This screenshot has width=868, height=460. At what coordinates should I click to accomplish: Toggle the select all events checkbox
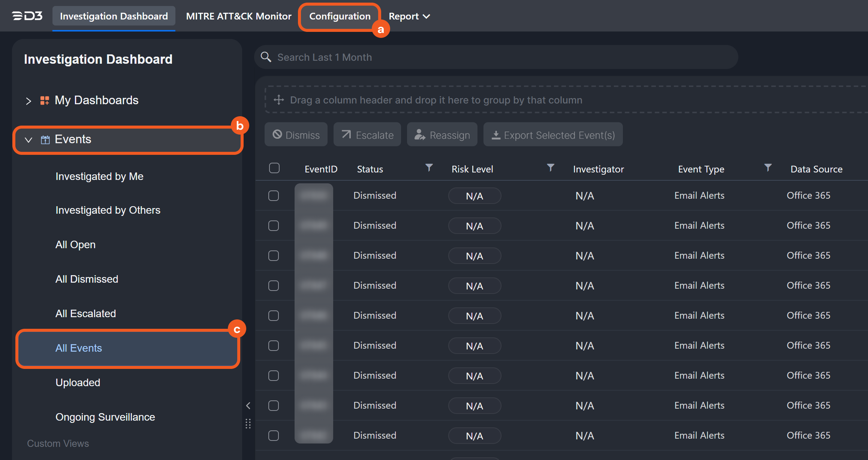coord(274,168)
